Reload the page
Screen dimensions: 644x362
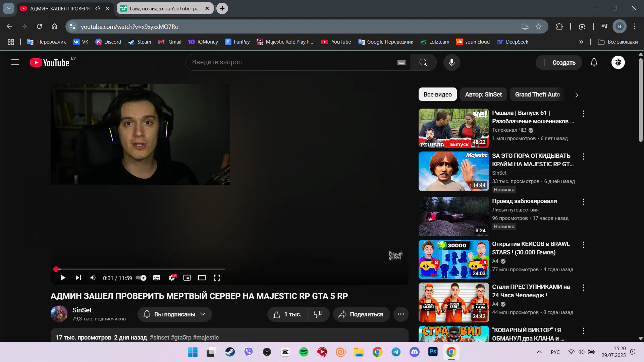click(39, 26)
